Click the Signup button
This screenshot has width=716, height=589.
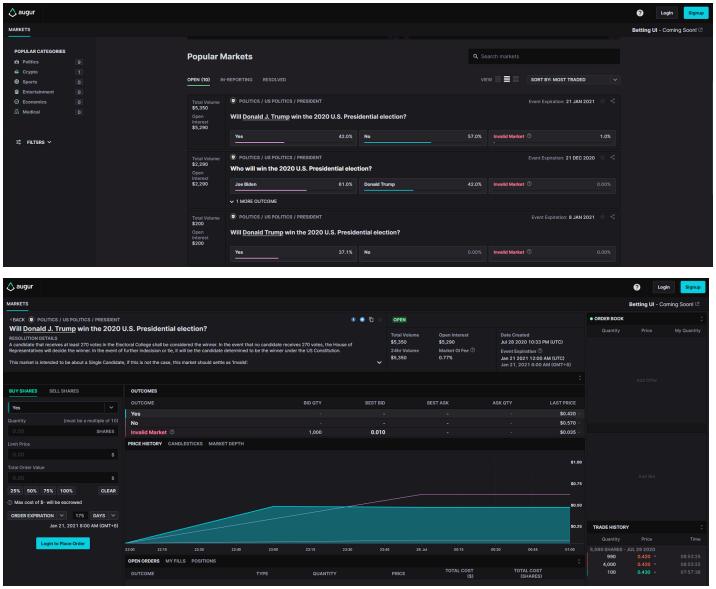click(x=694, y=12)
